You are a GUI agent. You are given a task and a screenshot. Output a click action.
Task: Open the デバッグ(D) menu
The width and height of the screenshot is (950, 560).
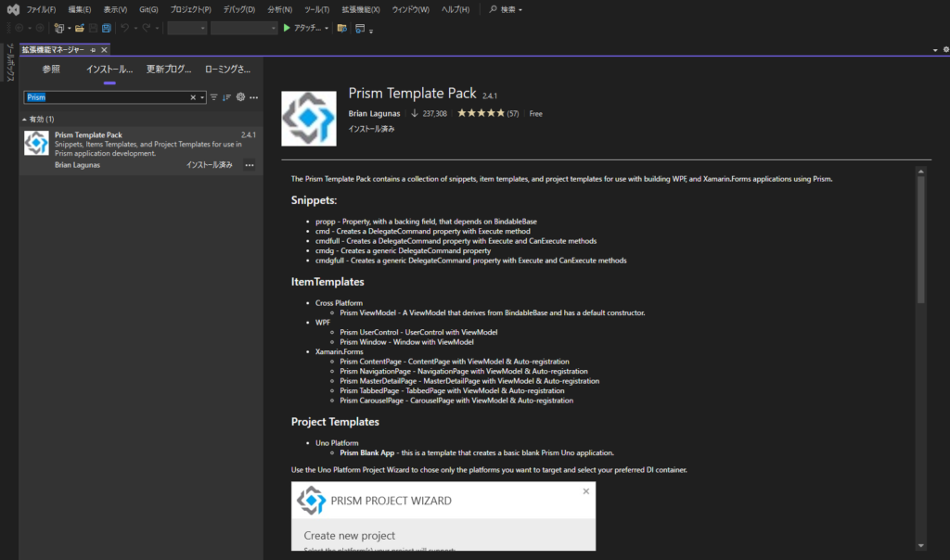[238, 9]
